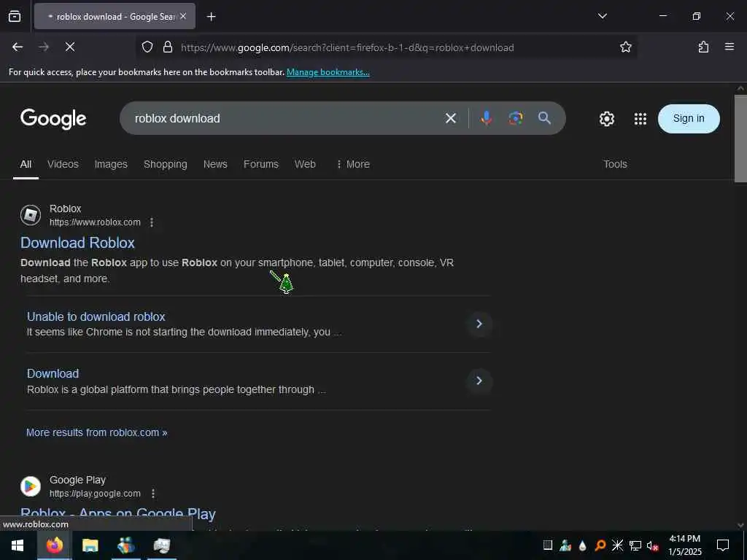This screenshot has height=560, width=747.
Task: Go back to the previous page
Action: point(18,47)
